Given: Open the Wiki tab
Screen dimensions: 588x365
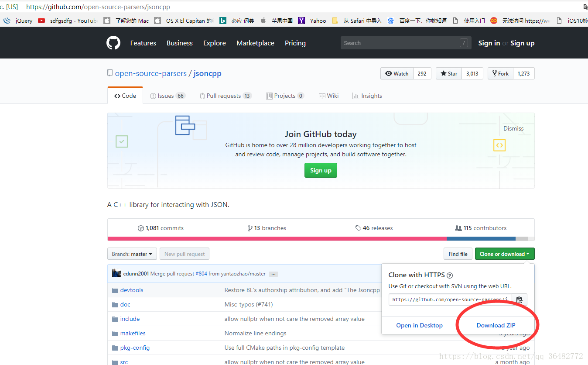Looking at the screenshot, I should click(328, 96).
